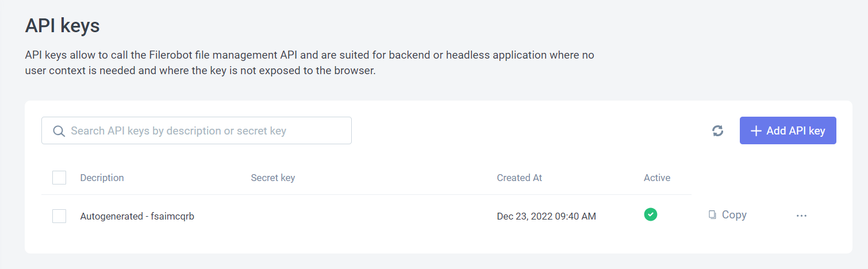Viewport: 868px width, 269px height.
Task: Click the plus icon on Add API key
Action: point(756,131)
